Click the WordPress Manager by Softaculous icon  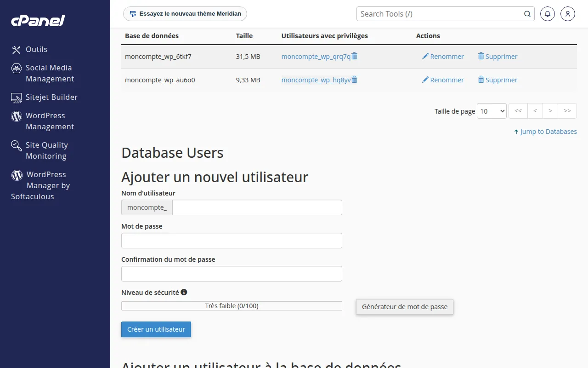click(x=17, y=175)
